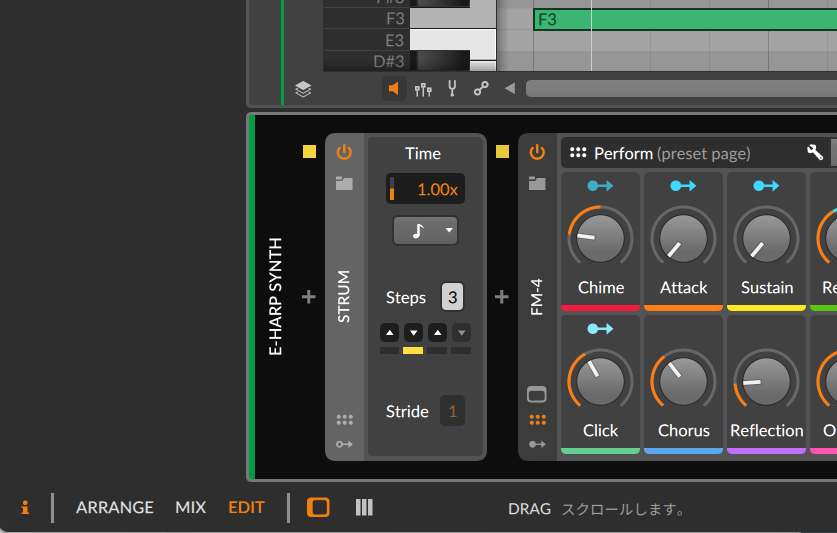837x533 pixels.
Task: Click the wrench edit icon
Action: [815, 153]
